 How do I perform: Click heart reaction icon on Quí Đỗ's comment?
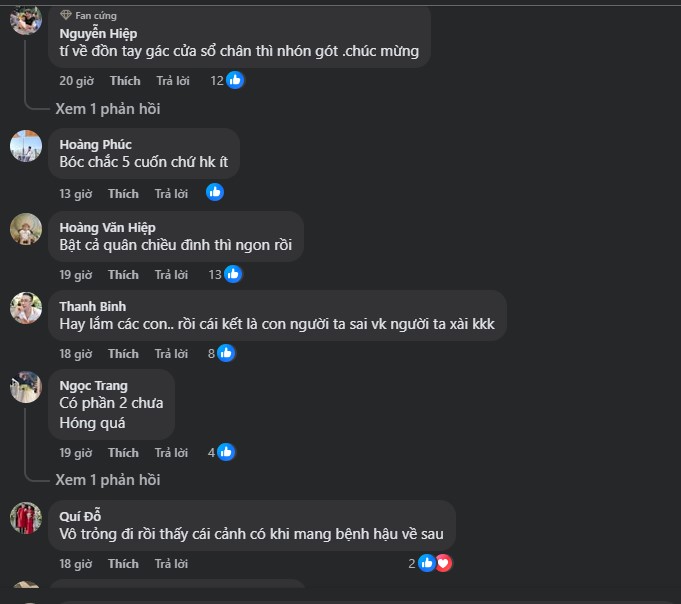(x=443, y=563)
